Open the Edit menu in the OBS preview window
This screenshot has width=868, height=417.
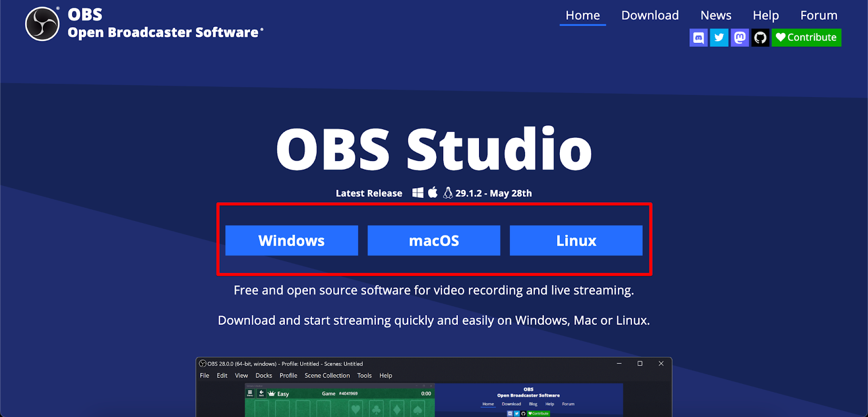[222, 375]
